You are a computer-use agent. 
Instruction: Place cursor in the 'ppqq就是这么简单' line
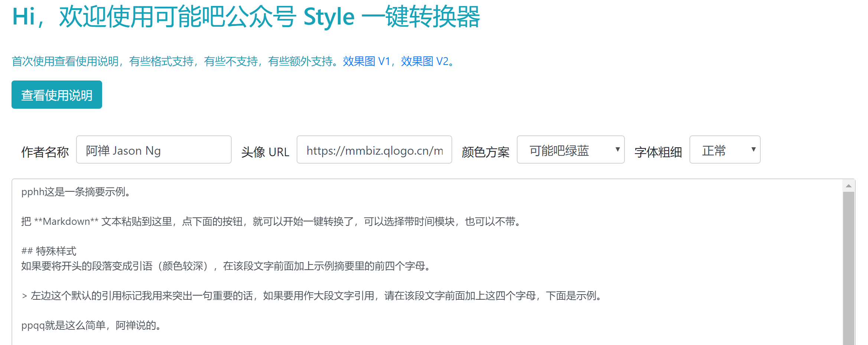click(91, 325)
